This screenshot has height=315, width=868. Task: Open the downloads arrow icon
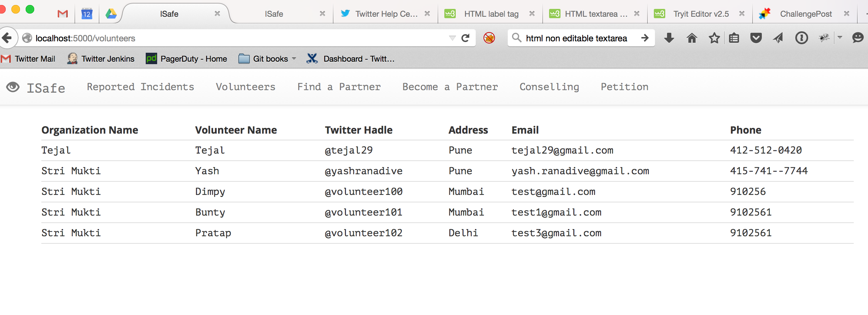[669, 38]
